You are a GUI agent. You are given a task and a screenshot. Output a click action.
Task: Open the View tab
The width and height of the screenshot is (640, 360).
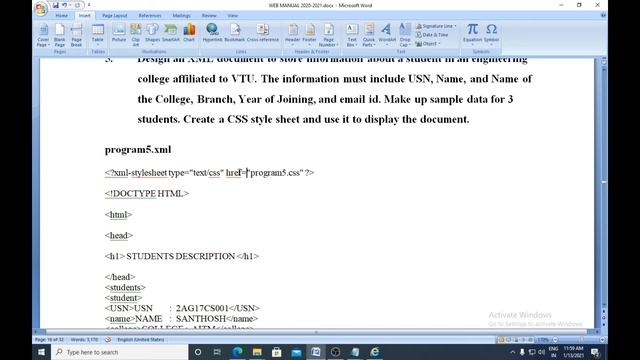233,16
